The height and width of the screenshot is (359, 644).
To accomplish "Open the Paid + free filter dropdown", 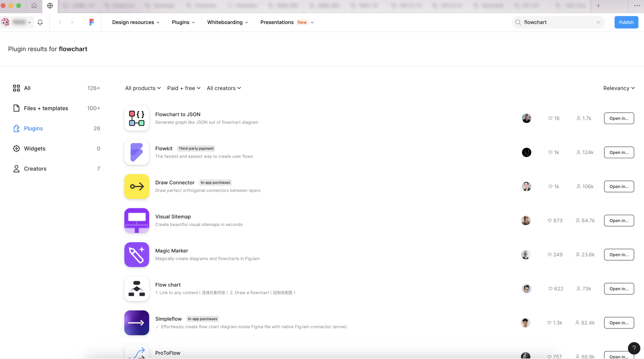I will pyautogui.click(x=184, y=88).
